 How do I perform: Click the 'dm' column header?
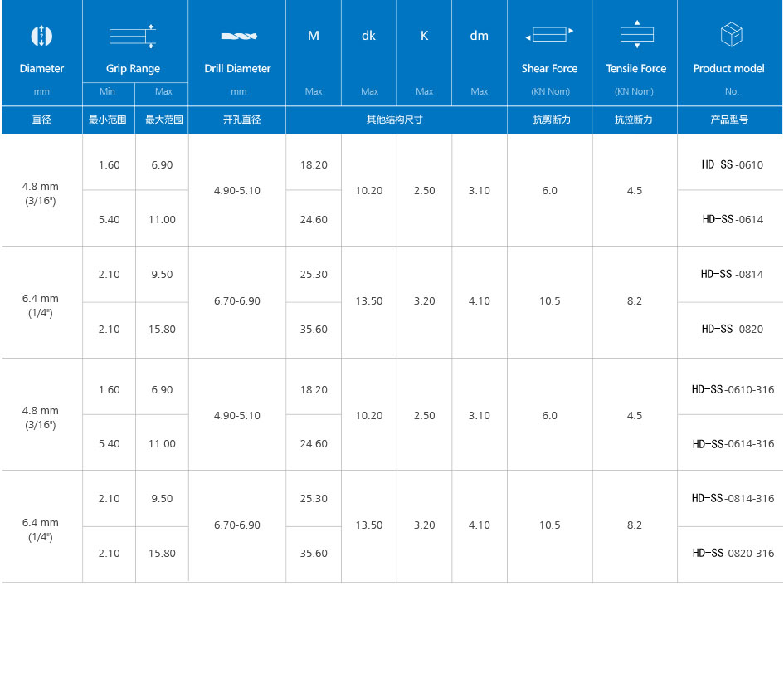[x=479, y=36]
